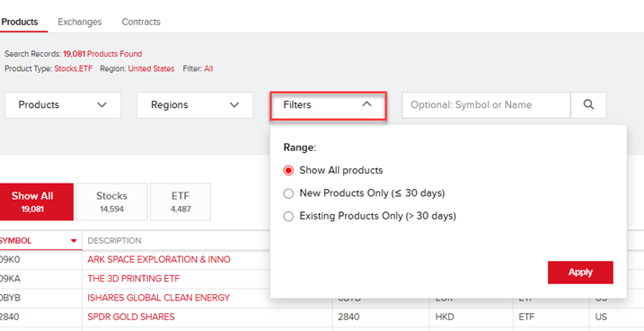Viewport: 644px width, 331px height.
Task: Expand the Regions dropdown
Action: tap(195, 105)
